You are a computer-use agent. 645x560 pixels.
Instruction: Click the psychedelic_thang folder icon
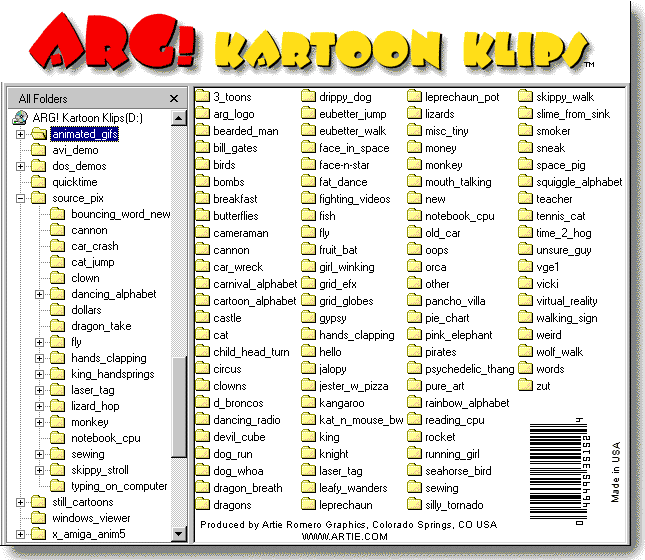[x=414, y=369]
